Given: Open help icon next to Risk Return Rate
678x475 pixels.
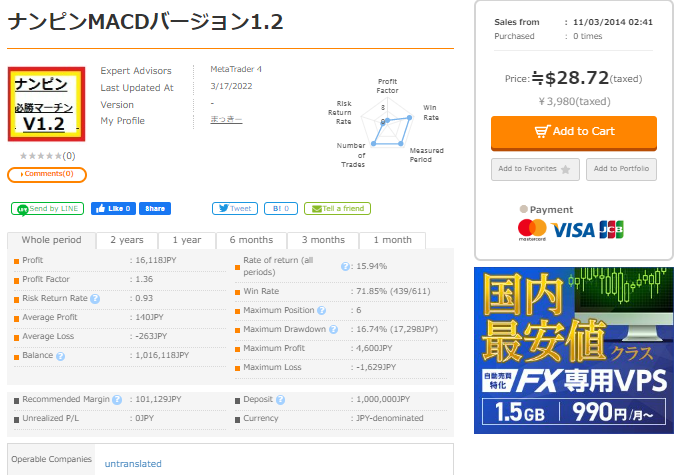Looking at the screenshot, I should click(95, 299).
